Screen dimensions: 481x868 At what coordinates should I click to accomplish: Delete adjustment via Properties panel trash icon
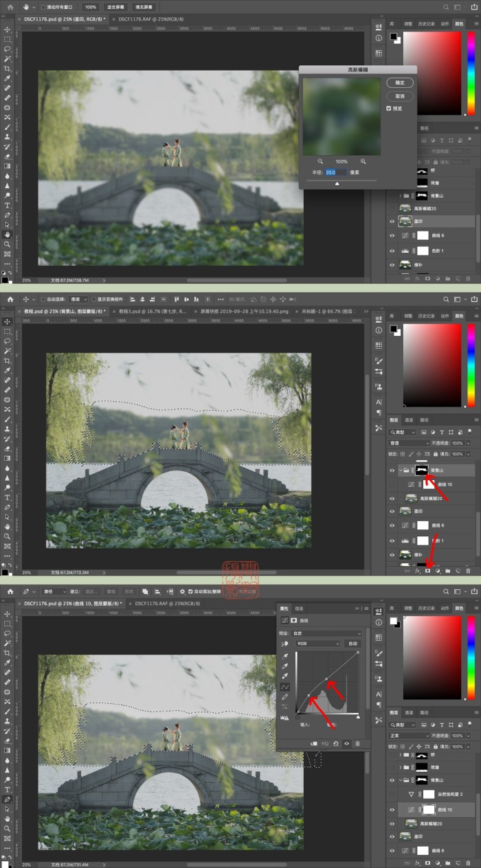357,744
